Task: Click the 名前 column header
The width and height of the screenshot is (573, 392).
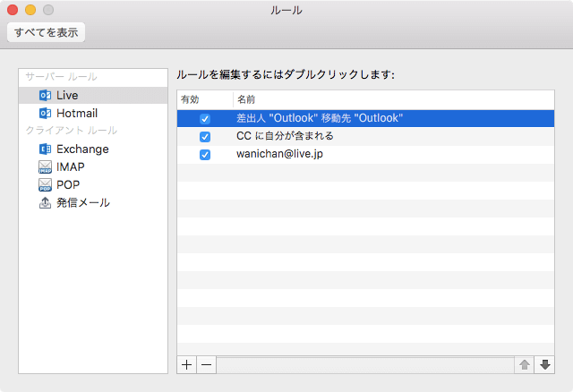Action: (394, 99)
